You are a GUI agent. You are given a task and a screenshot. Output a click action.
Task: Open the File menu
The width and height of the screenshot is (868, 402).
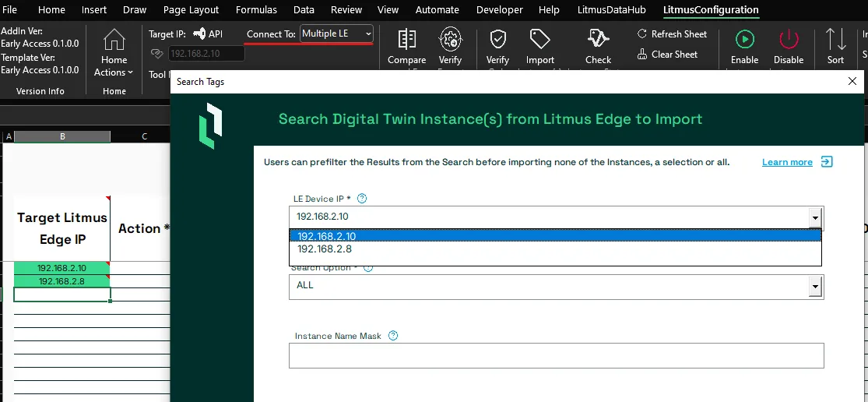pyautogui.click(x=9, y=10)
